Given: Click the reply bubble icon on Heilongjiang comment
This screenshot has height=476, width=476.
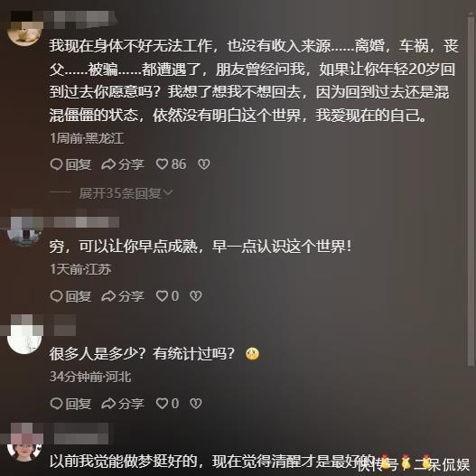Looking at the screenshot, I should click(57, 164).
